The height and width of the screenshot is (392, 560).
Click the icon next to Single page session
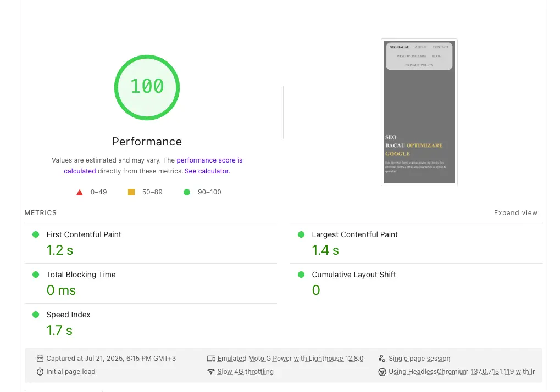point(382,359)
